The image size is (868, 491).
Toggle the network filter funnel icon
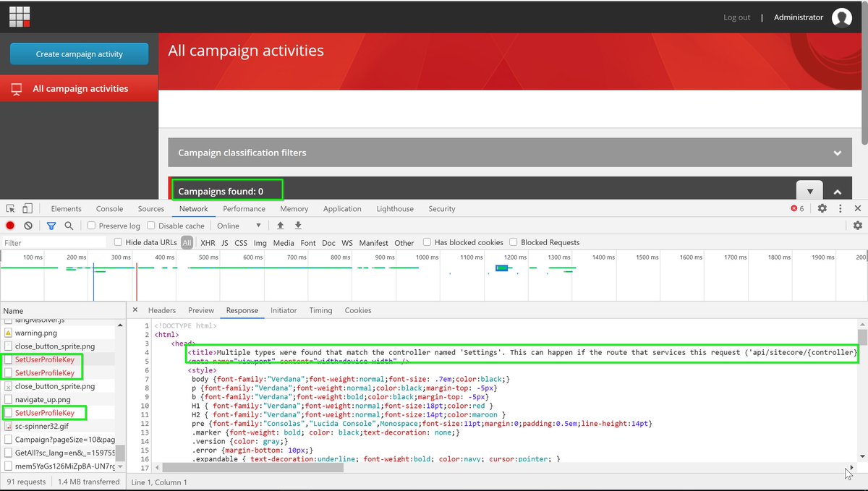click(51, 226)
